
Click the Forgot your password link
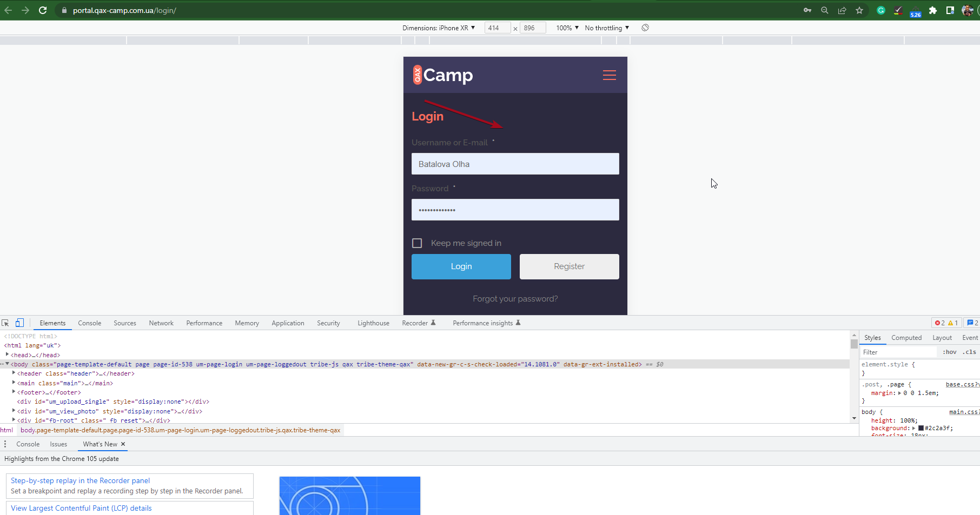tap(515, 298)
